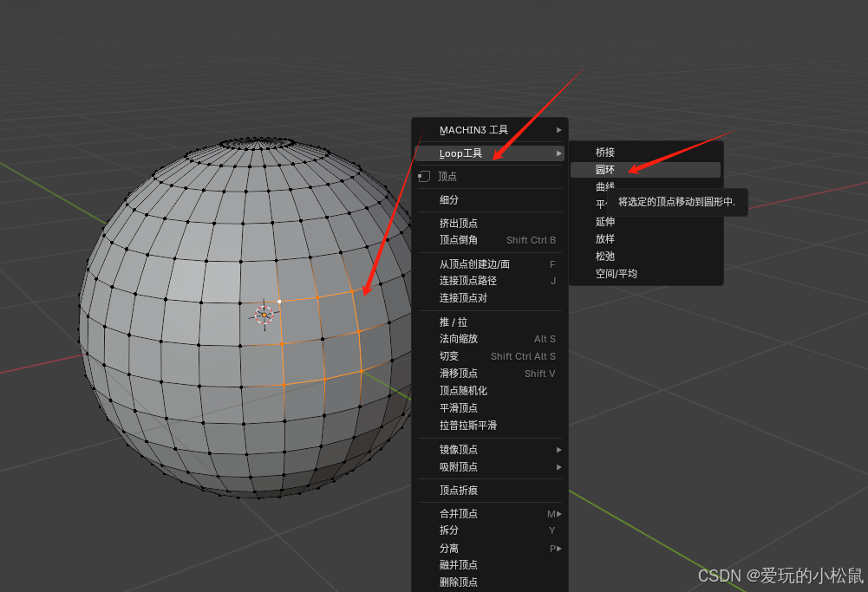The width and height of the screenshot is (868, 592).
Task: Click 从顶点创建边/面 menu entry
Action: click(489, 263)
